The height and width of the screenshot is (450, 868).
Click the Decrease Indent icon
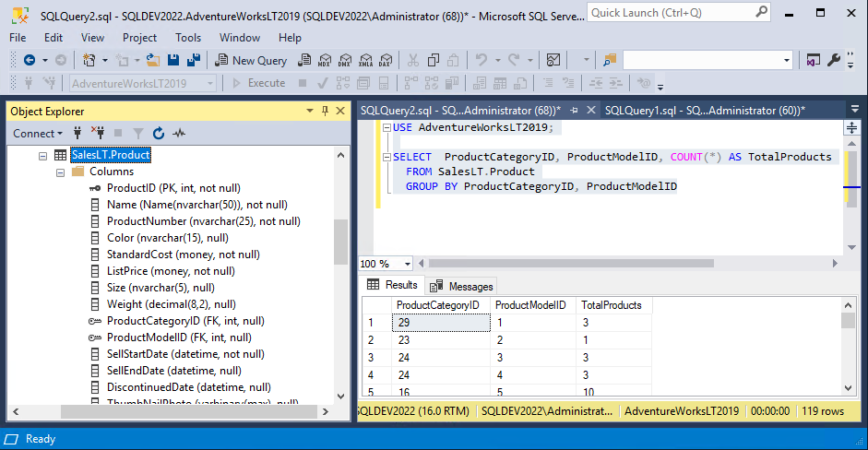click(596, 84)
